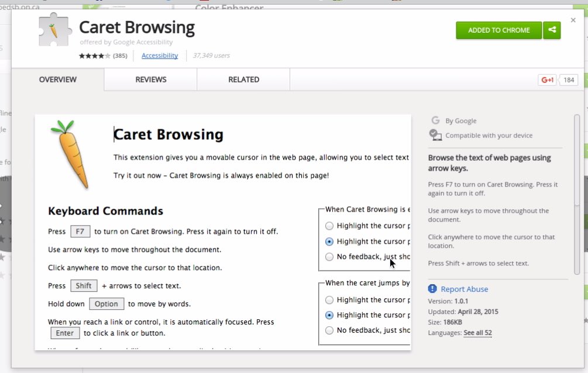Click the Enter key label
The image size is (588, 373).
(65, 333)
